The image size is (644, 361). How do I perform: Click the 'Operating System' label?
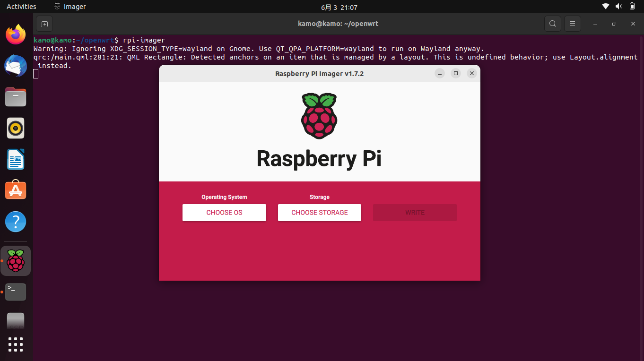click(224, 197)
